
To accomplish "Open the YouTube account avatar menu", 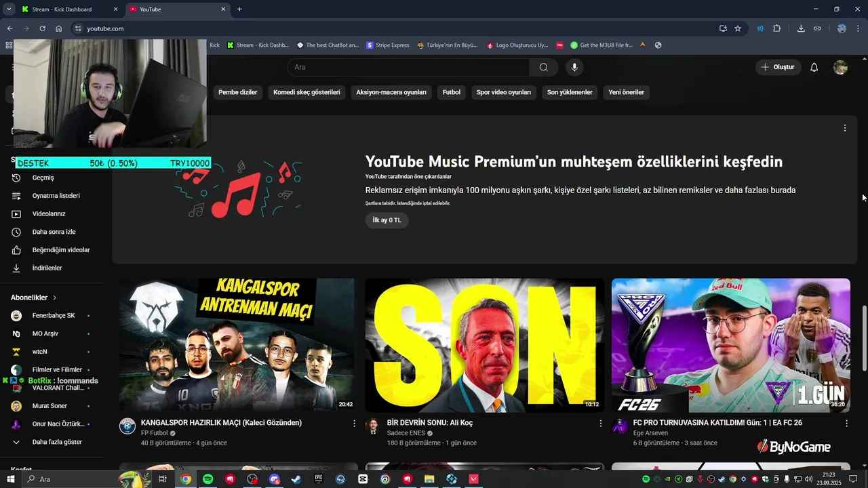I will (x=840, y=67).
